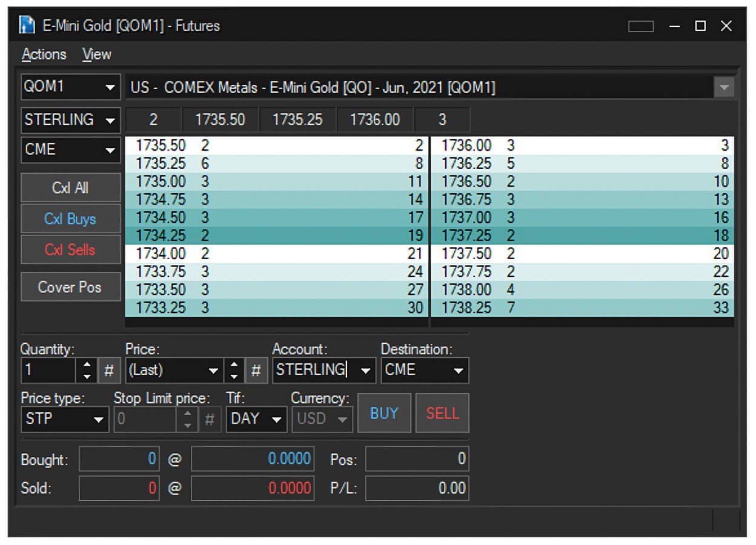756x545 pixels.
Task: Increase quantity with the stepper up arrow
Action: pos(87,365)
